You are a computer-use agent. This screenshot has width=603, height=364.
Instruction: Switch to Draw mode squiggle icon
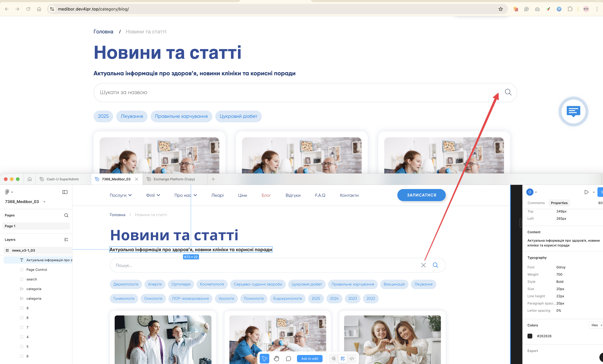[334, 359]
